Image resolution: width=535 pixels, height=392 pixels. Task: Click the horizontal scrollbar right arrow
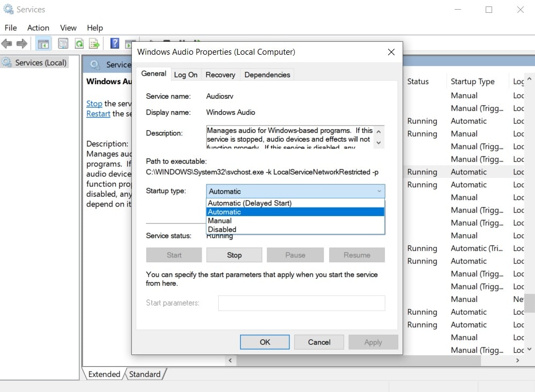(x=518, y=360)
